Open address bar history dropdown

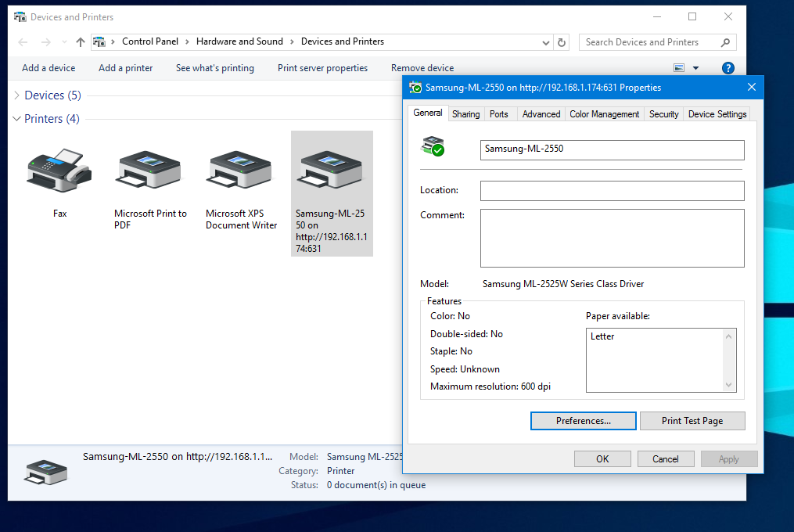546,42
